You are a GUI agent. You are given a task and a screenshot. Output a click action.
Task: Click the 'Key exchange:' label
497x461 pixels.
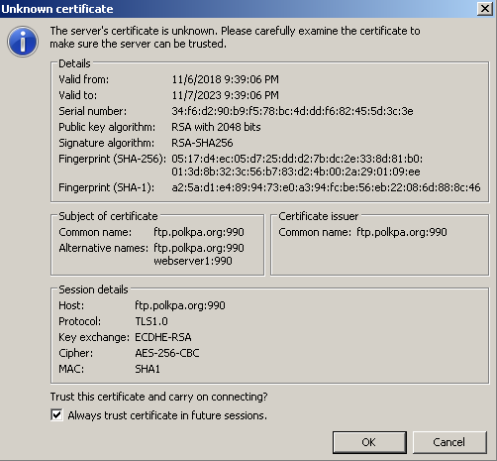[x=94, y=337]
